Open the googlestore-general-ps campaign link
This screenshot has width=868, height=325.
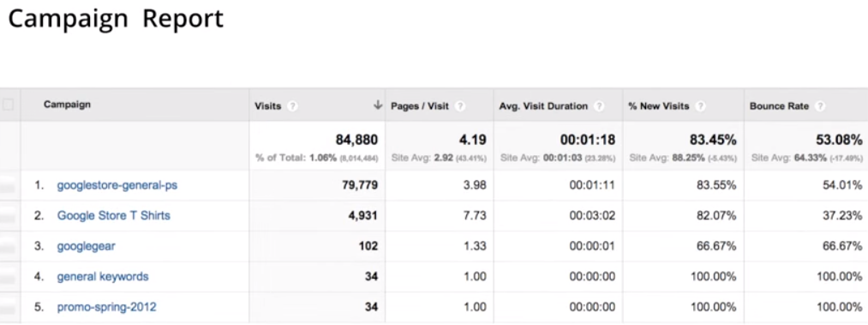tap(117, 185)
